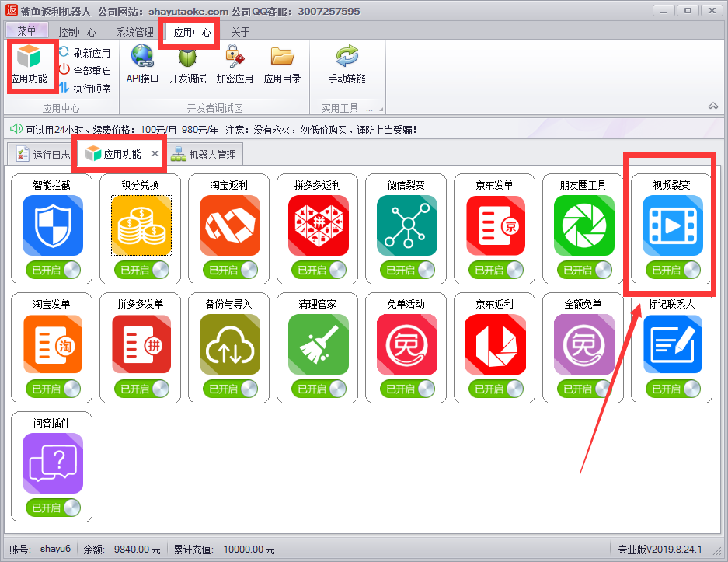Switch to the 控制中心 ribbon tab
This screenshot has height=562, width=728.
[77, 32]
